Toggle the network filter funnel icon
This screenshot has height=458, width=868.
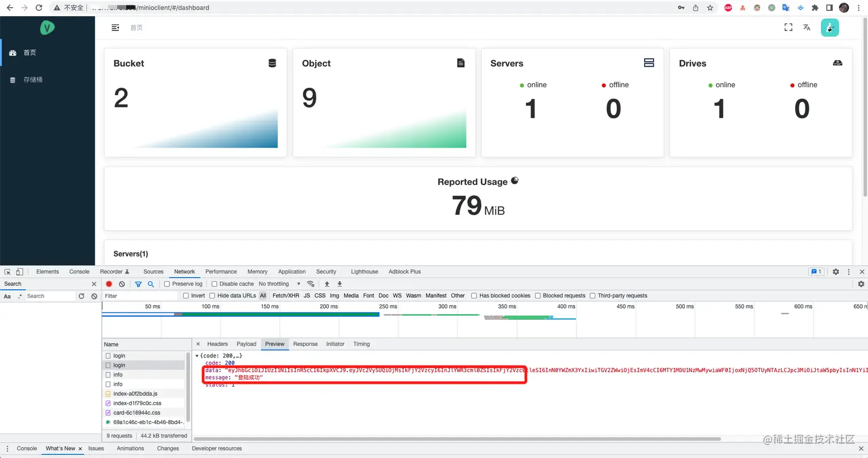coord(138,284)
